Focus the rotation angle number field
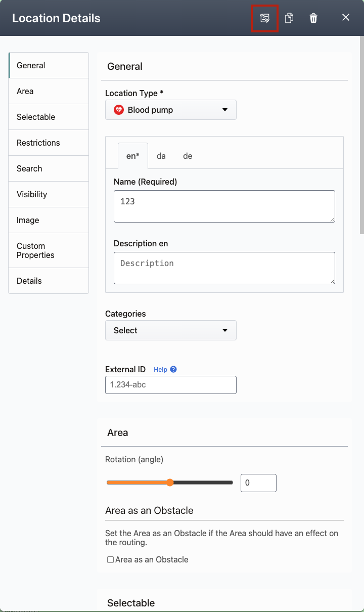The height and width of the screenshot is (612, 364). [x=258, y=483]
